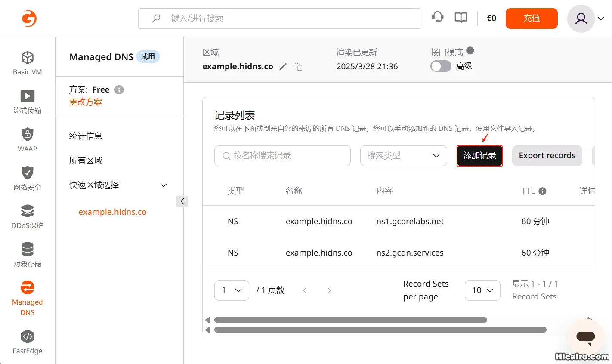This screenshot has height=364, width=612.
Task: Go to next page arrow
Action: coord(329,290)
